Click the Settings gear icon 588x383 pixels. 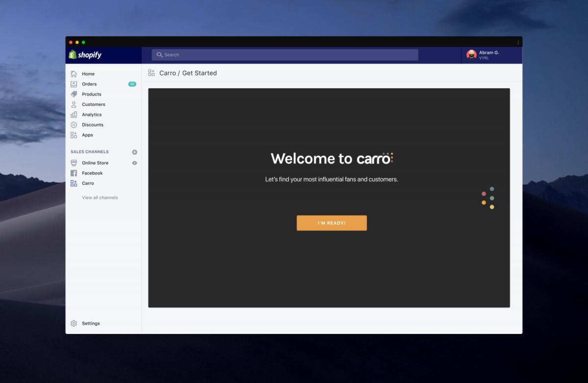click(x=73, y=324)
